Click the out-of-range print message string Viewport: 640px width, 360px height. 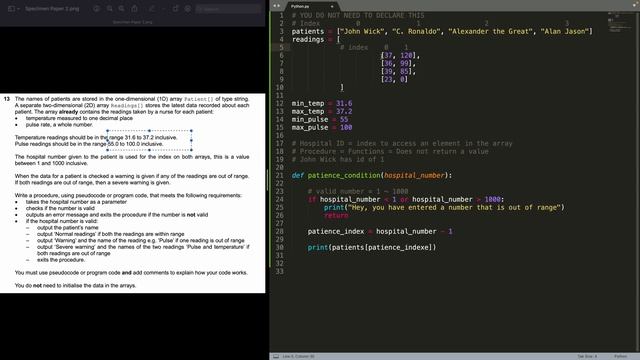pyautogui.click(x=453, y=207)
